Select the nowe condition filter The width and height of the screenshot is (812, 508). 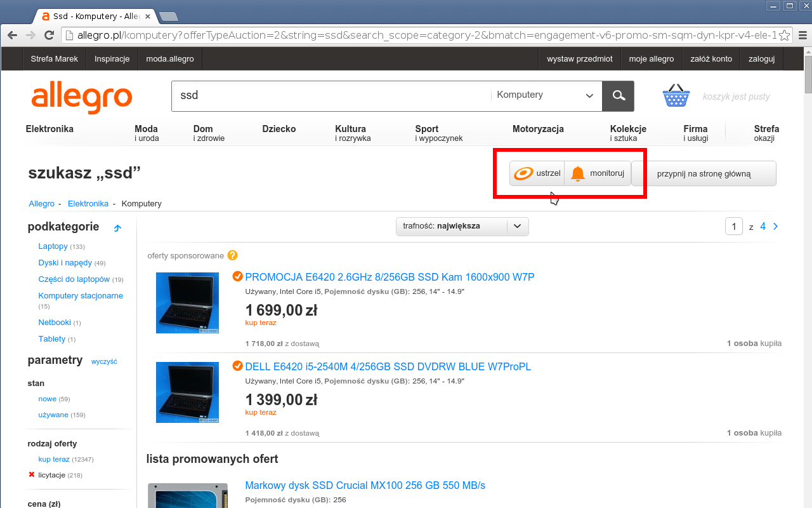(x=48, y=399)
